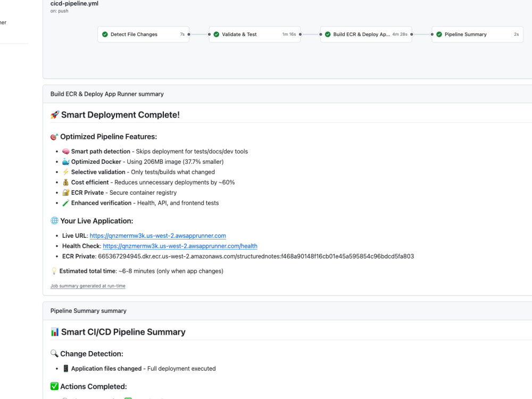
Task: Click the green checkmark emoji beside Actions Completed
Action: 54,386
